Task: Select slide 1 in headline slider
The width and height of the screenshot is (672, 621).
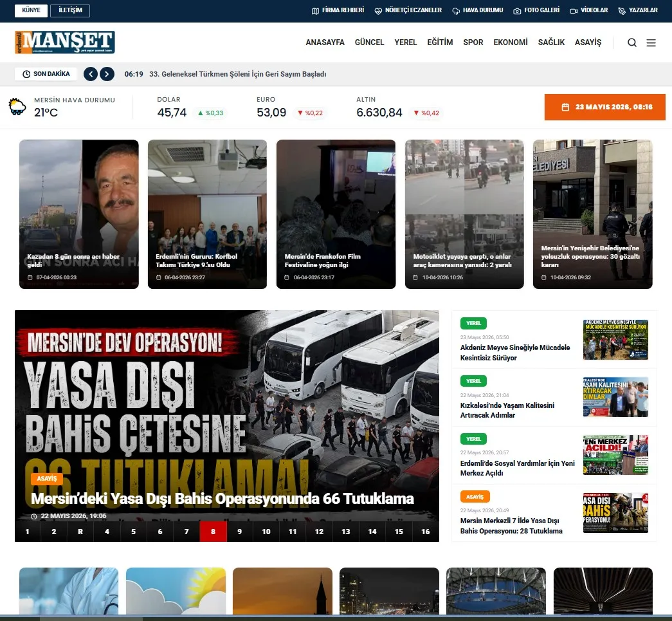Action: pyautogui.click(x=28, y=532)
